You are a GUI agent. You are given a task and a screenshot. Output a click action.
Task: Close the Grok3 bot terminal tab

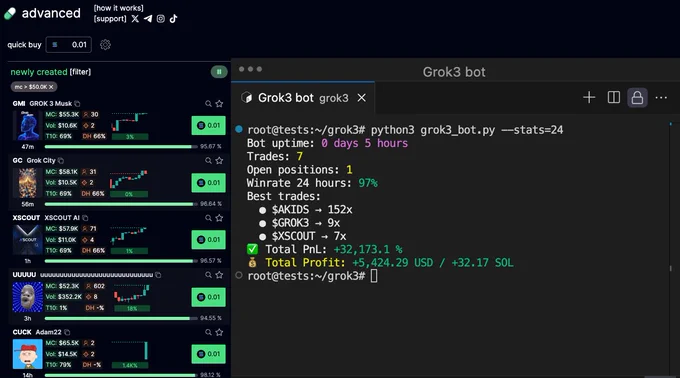click(x=361, y=98)
